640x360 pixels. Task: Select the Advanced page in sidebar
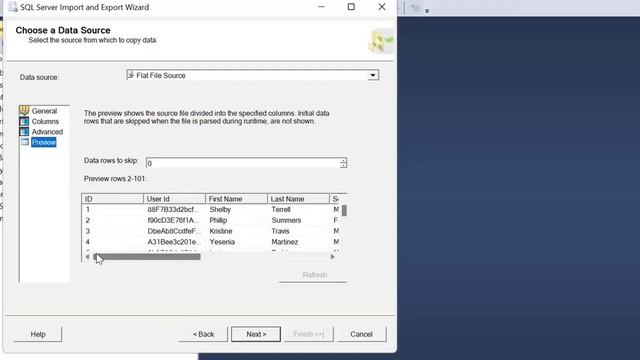(x=47, y=132)
